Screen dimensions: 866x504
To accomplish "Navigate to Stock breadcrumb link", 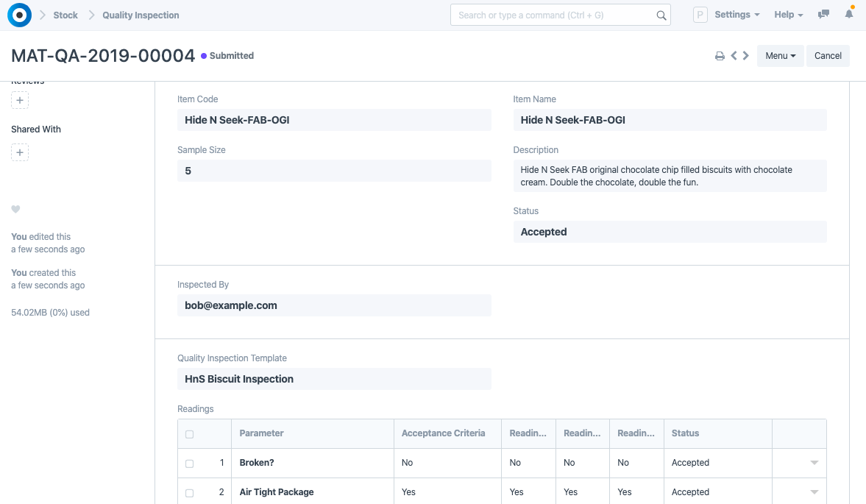I will pos(65,15).
